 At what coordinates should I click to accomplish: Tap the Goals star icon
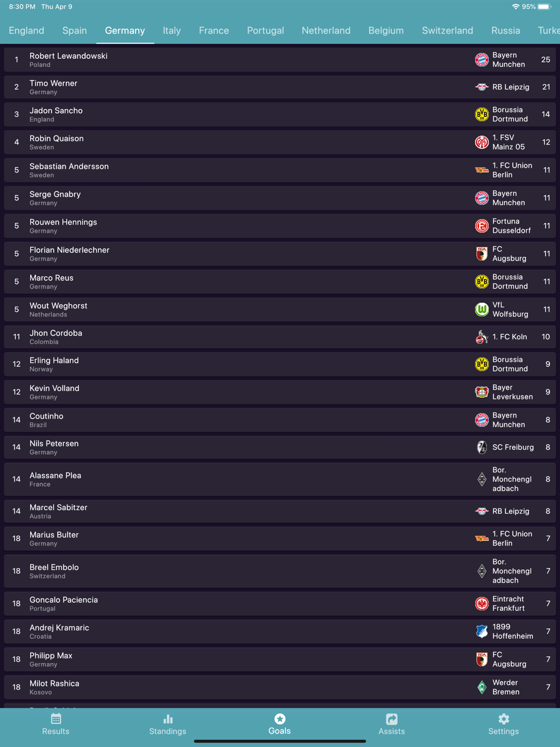[x=280, y=718]
